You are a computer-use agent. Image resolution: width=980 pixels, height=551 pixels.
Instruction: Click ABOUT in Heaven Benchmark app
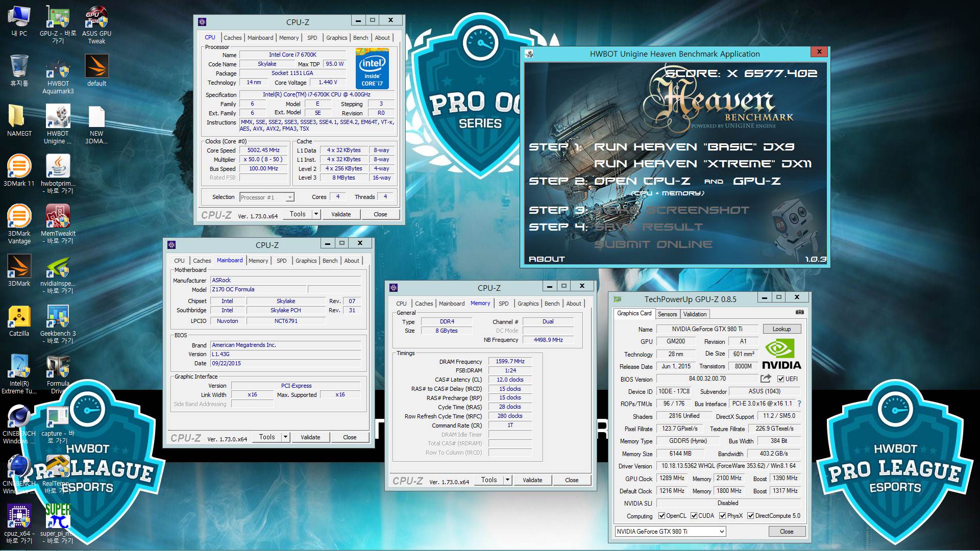(x=547, y=259)
